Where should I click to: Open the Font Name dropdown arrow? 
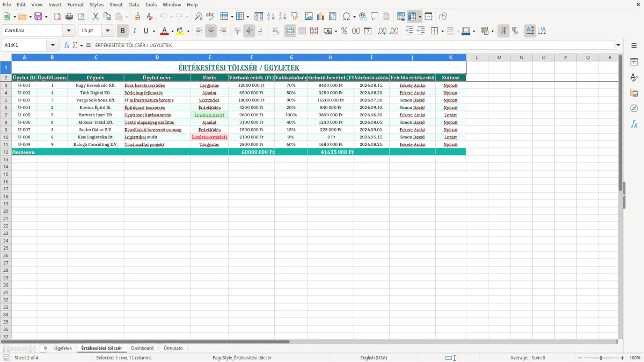point(69,31)
